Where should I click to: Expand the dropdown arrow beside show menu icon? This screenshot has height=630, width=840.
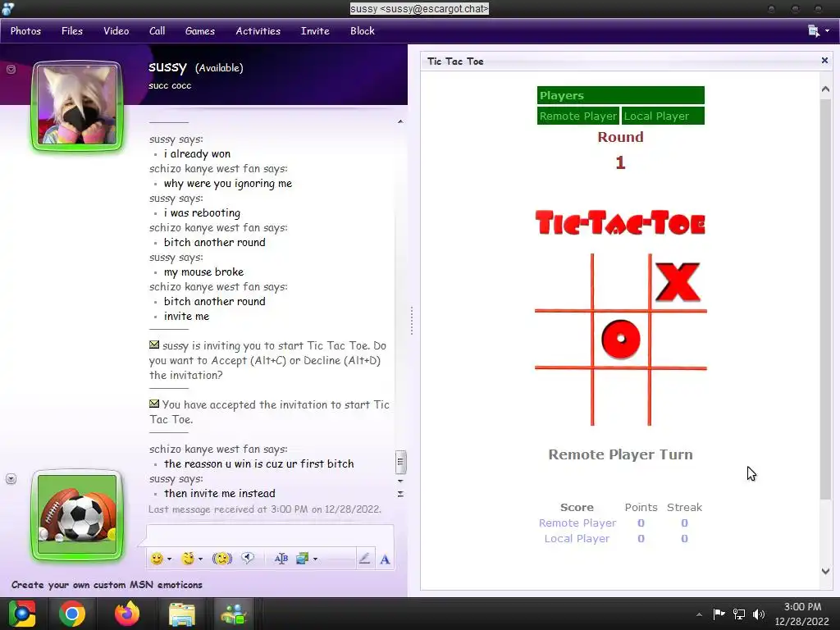[827, 31]
